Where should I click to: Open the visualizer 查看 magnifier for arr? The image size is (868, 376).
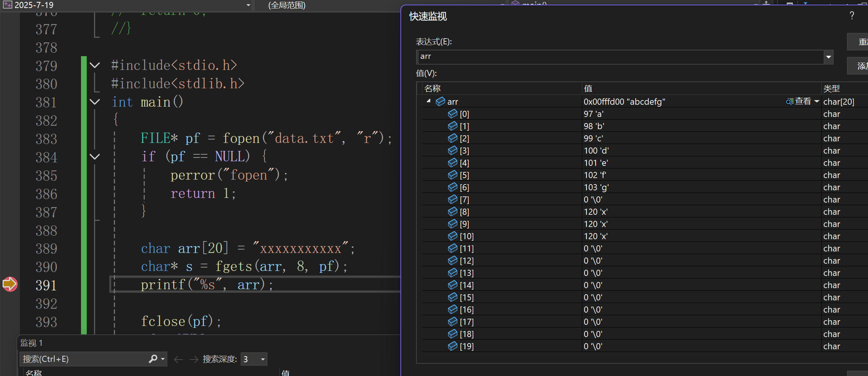(x=789, y=102)
